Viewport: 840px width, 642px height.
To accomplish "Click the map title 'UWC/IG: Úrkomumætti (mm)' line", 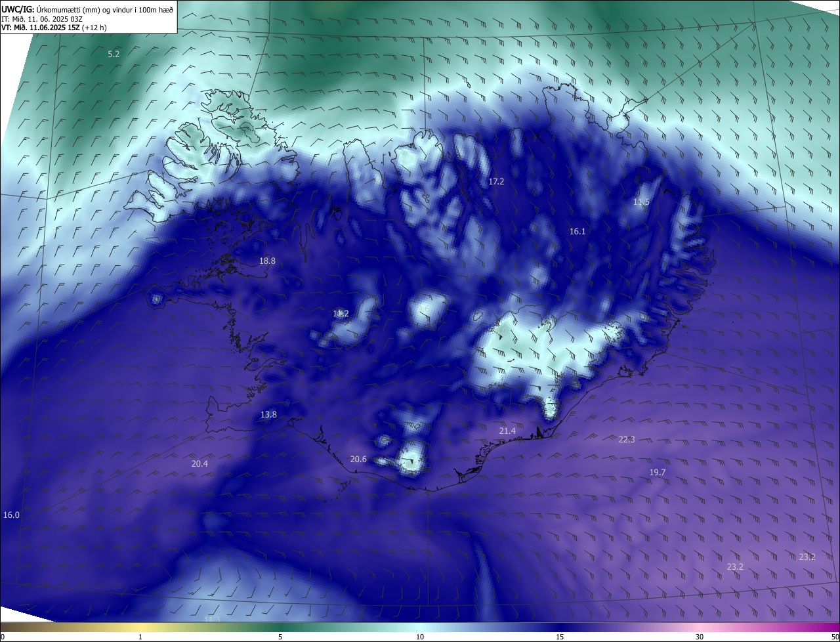I will (x=87, y=9).
